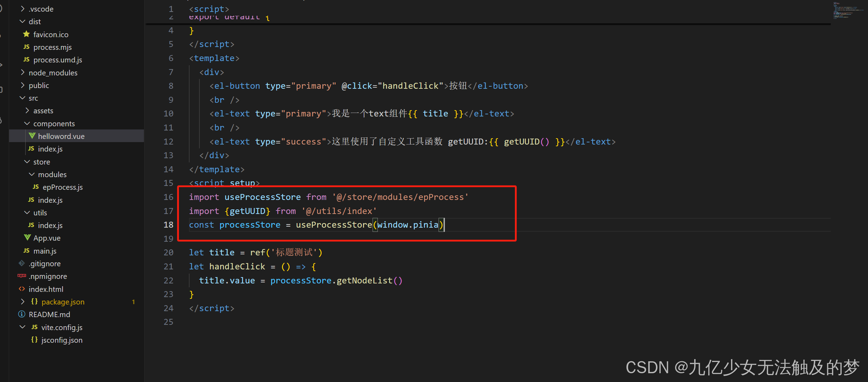Screen dimensions: 868x382
Task: Click title interpolation on line 10
Action: [435, 113]
